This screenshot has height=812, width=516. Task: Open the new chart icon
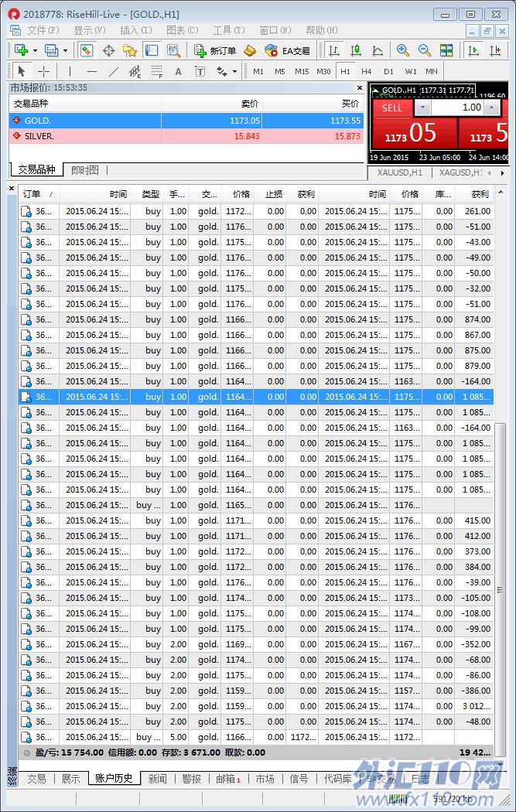coord(21,50)
